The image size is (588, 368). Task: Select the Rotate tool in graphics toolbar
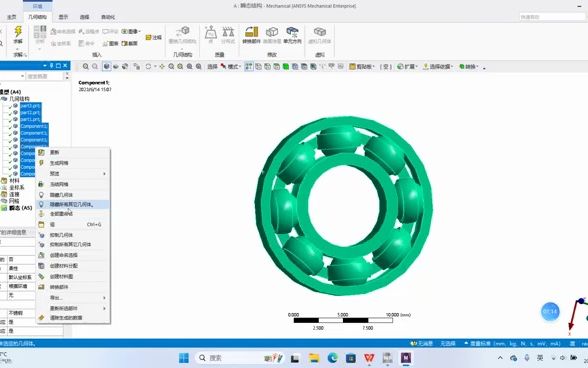pyautogui.click(x=148, y=66)
